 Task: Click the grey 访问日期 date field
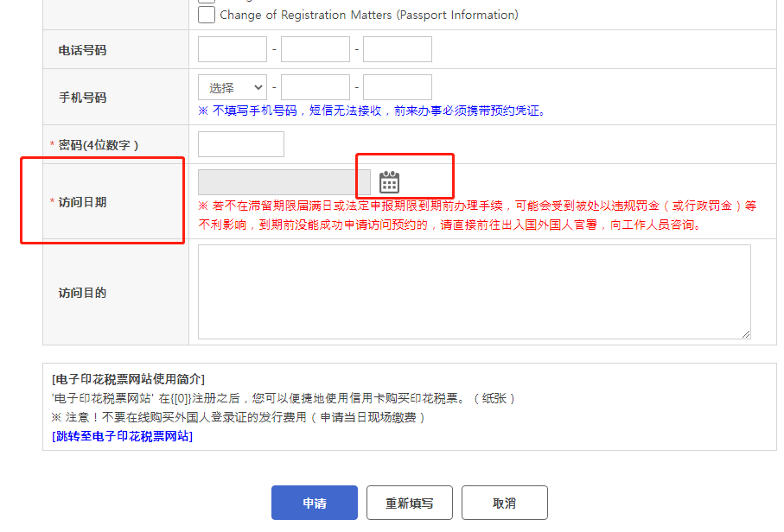pyautogui.click(x=284, y=182)
